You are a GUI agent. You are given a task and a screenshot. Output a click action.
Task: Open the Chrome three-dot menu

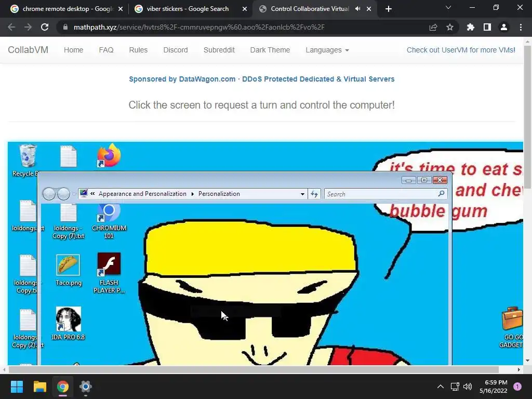[521, 27]
